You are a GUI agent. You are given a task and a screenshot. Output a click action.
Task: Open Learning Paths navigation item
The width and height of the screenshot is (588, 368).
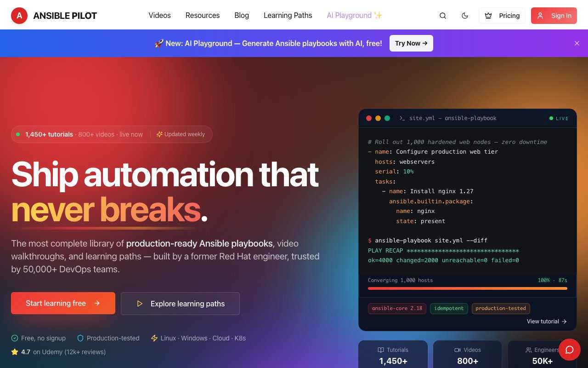[x=288, y=16]
